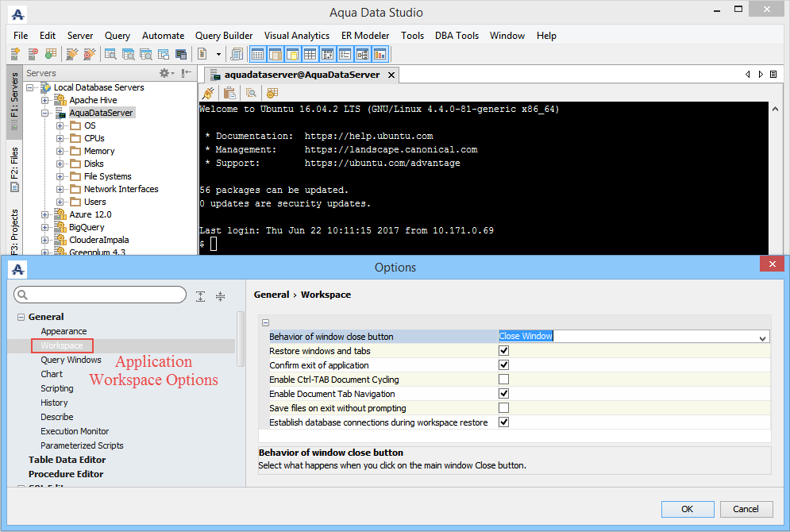Click the Register Server toolbar icon
The height and width of the screenshot is (532, 790).
coord(15,53)
